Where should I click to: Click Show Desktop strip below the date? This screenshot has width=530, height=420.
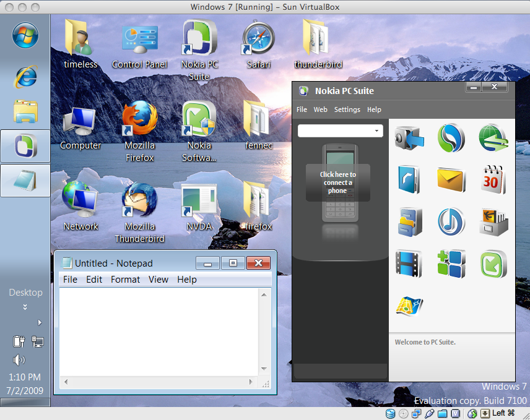click(x=25, y=402)
